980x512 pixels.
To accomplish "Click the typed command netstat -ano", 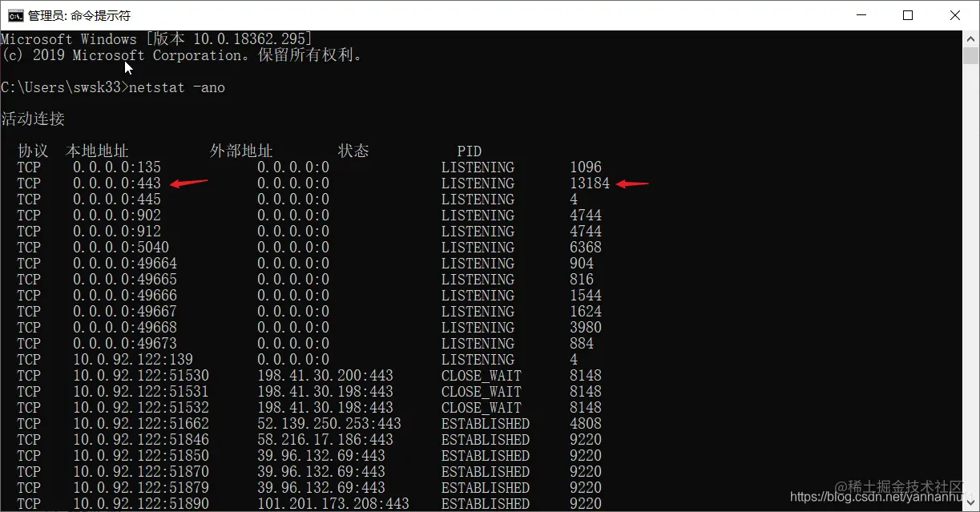I will tap(177, 87).
